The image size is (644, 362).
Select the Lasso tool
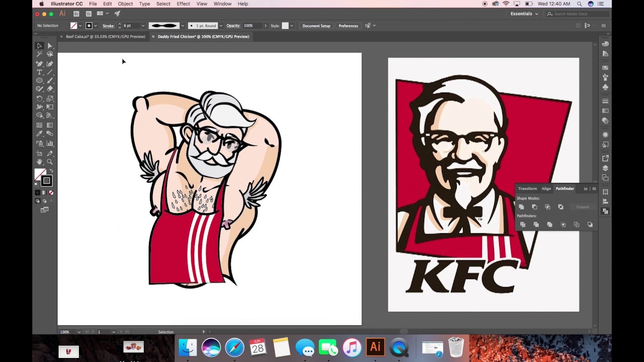tap(50, 54)
